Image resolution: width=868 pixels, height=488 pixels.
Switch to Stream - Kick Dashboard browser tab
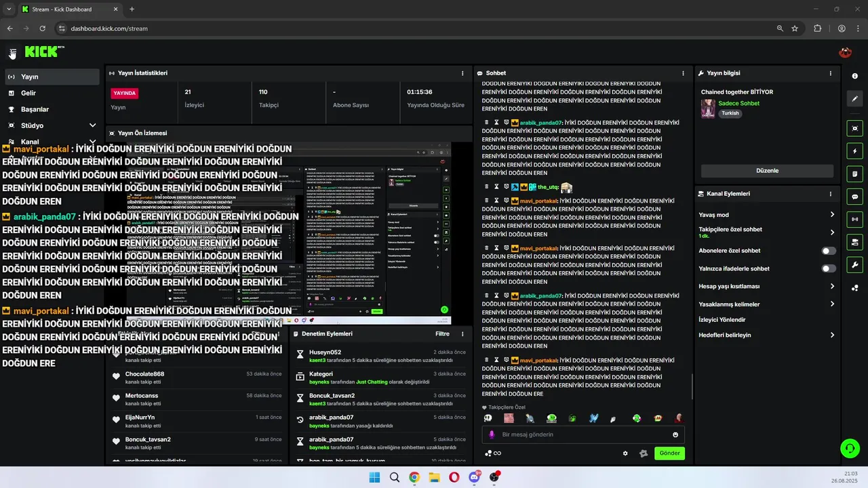(70, 9)
